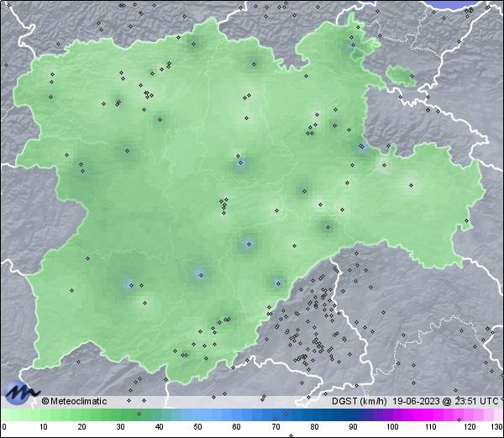Click the date 19-06-2023

[416, 401]
